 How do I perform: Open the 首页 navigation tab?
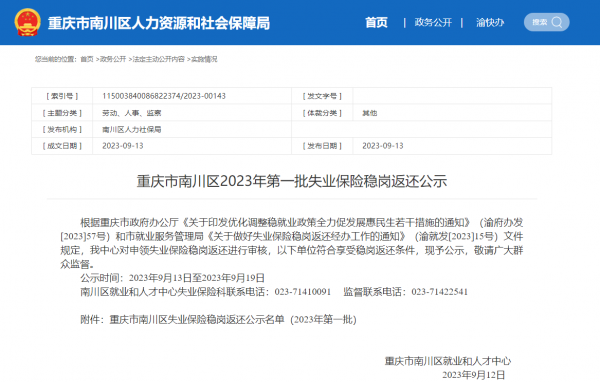click(376, 23)
